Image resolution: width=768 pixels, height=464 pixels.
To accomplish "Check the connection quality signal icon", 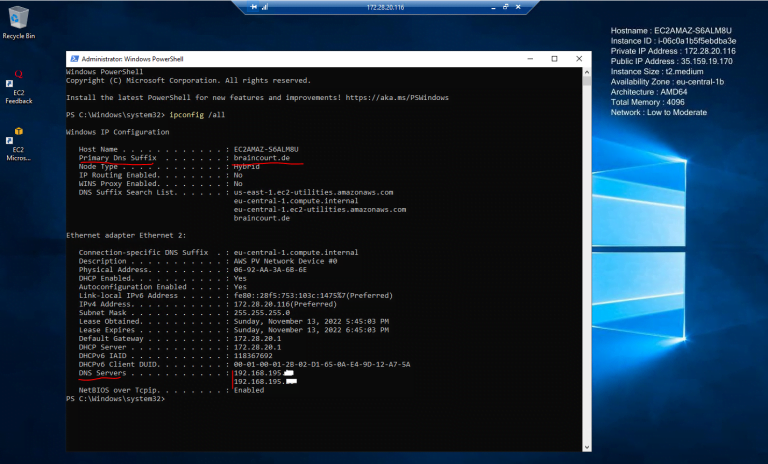I will pyautogui.click(x=267, y=7).
